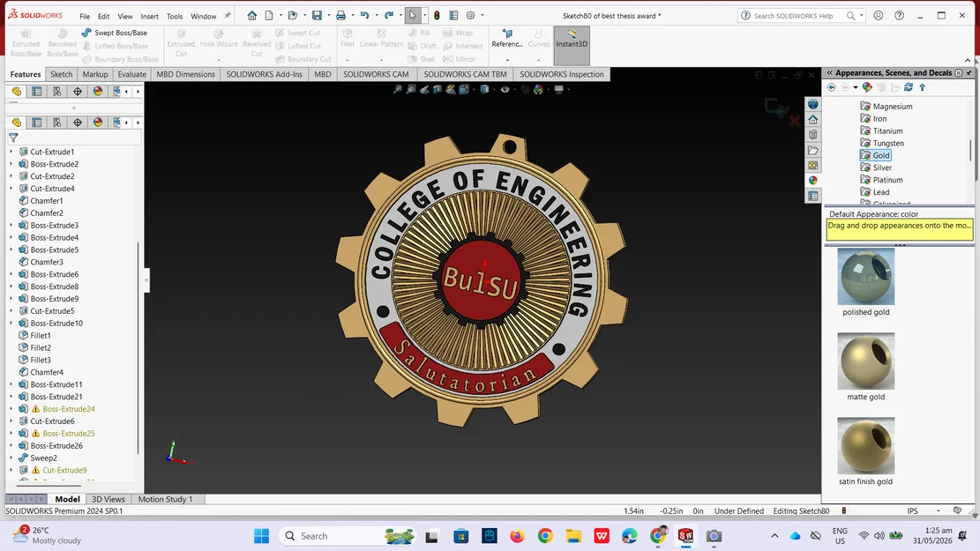Open the Options gear dropdown arrow

pyautogui.click(x=483, y=16)
